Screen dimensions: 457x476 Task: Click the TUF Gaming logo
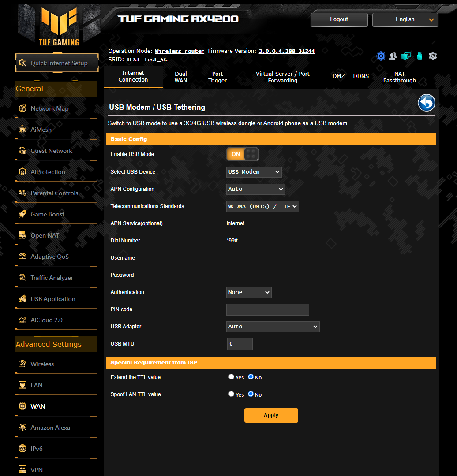pyautogui.click(x=59, y=26)
